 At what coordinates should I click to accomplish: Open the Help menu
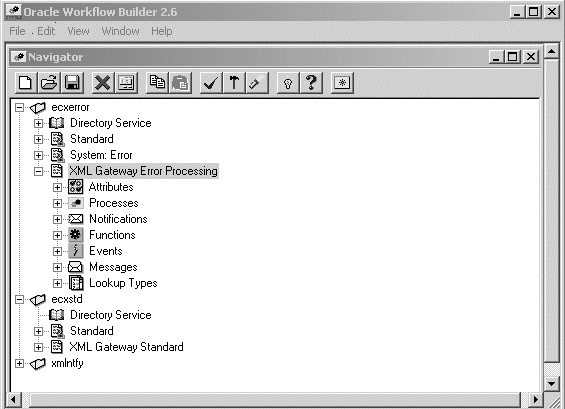(161, 31)
